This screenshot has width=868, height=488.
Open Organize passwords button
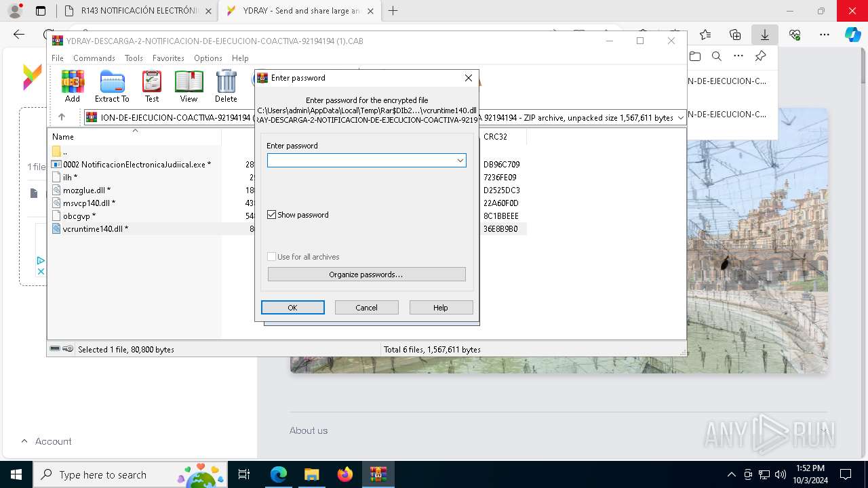(x=366, y=274)
